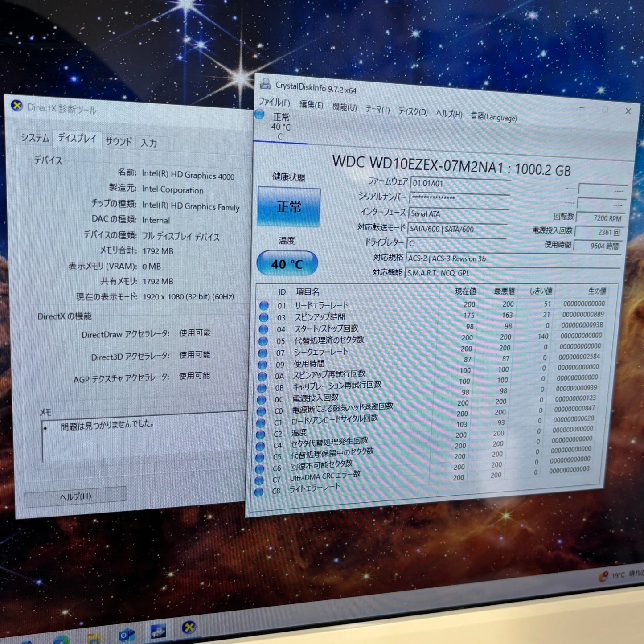Open the ファイル(F) menu
This screenshot has width=644, height=644.
(274, 103)
